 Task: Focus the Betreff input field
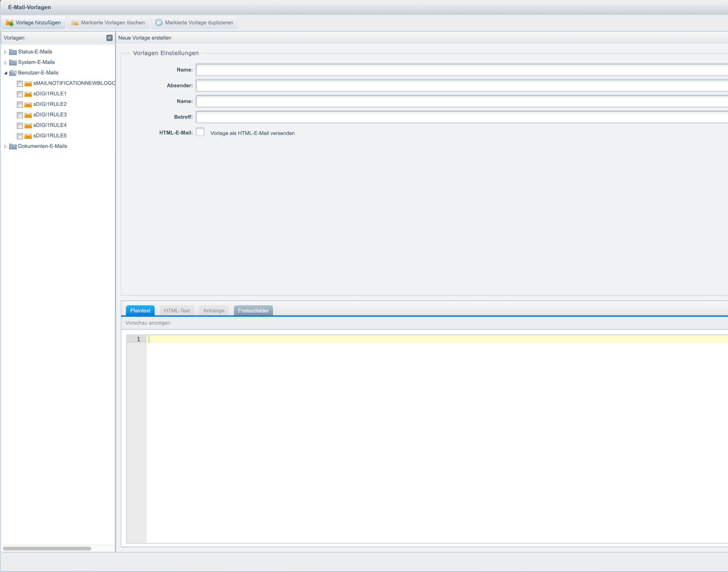click(x=462, y=117)
